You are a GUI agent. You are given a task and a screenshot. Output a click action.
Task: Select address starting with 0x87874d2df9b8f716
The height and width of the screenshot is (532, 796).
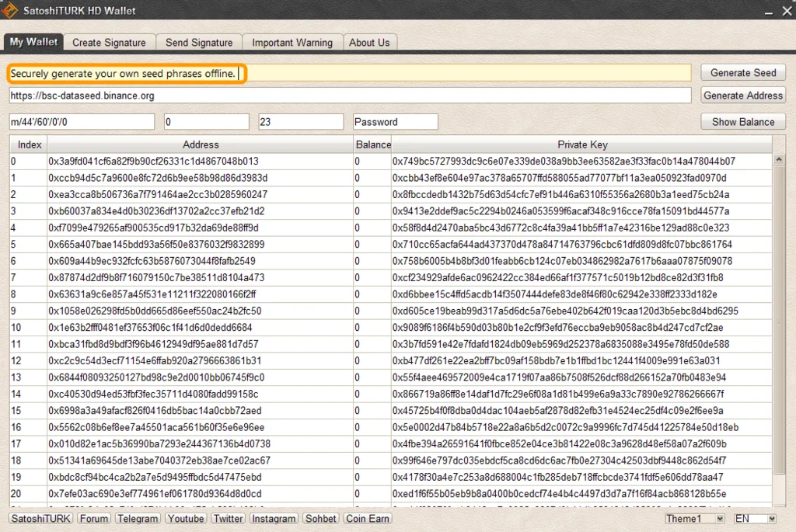click(x=156, y=278)
